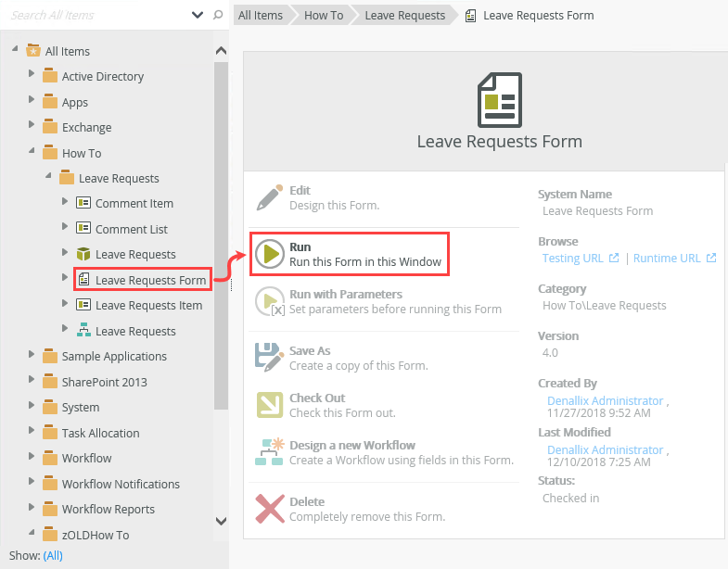Click the Leave Requests SmartObject cube icon
Viewport: 728px width, 569px height.
point(83,254)
